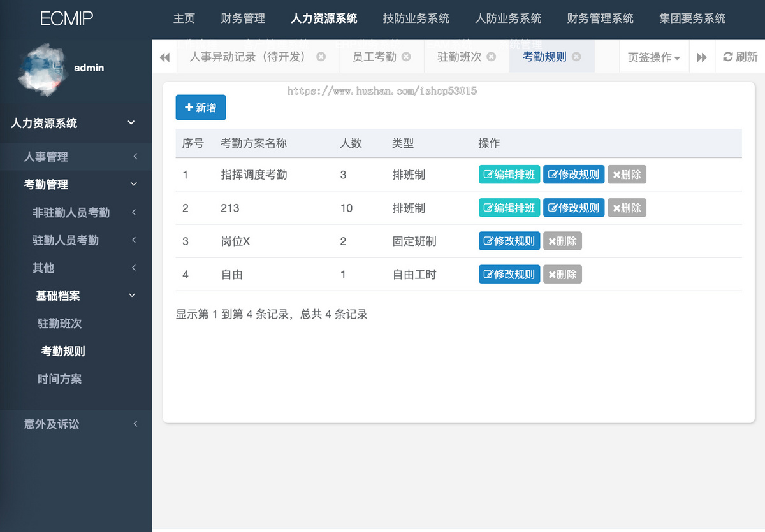Modify rules for 指挥调度考勤 row
The image size is (765, 532).
[574, 175]
